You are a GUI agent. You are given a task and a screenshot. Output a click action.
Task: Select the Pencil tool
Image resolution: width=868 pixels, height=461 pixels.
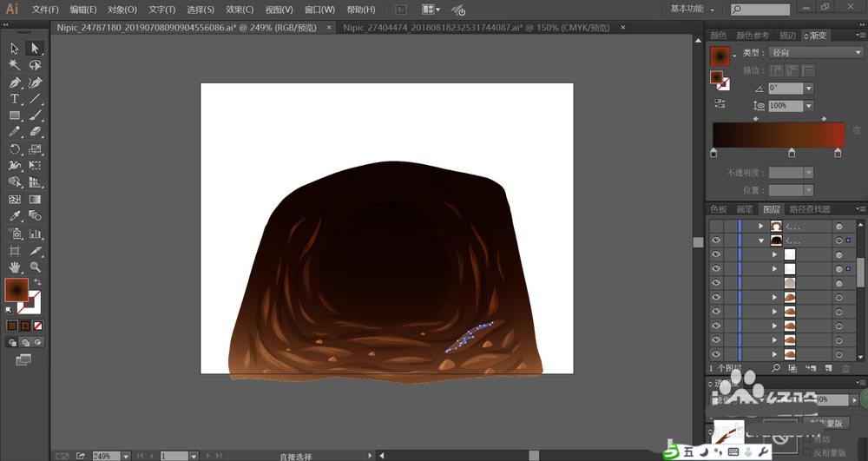point(15,132)
